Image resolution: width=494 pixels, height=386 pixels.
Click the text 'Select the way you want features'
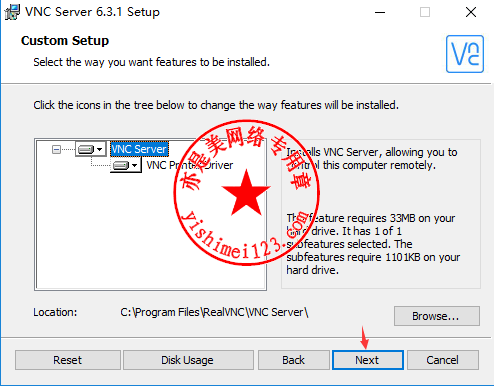pyautogui.click(x=115, y=62)
